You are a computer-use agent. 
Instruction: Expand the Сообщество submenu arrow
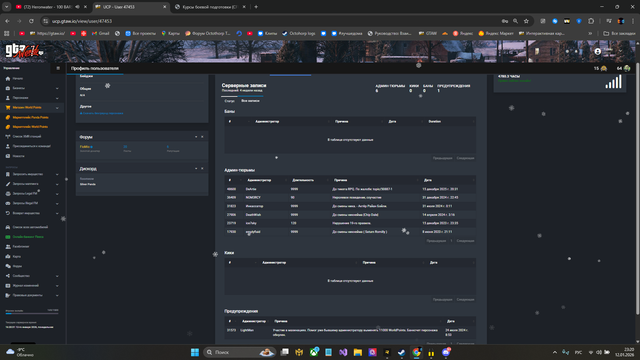pyautogui.click(x=57, y=276)
